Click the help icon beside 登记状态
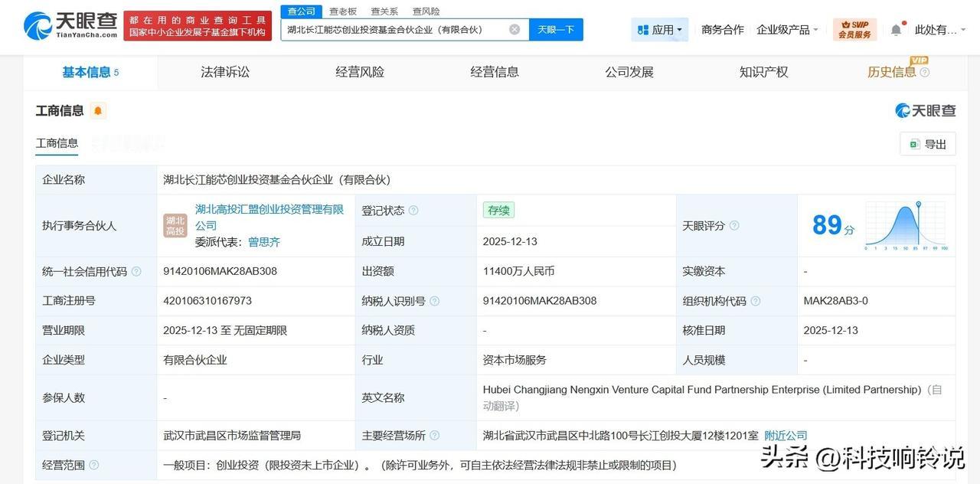This screenshot has height=484, width=980. [413, 211]
